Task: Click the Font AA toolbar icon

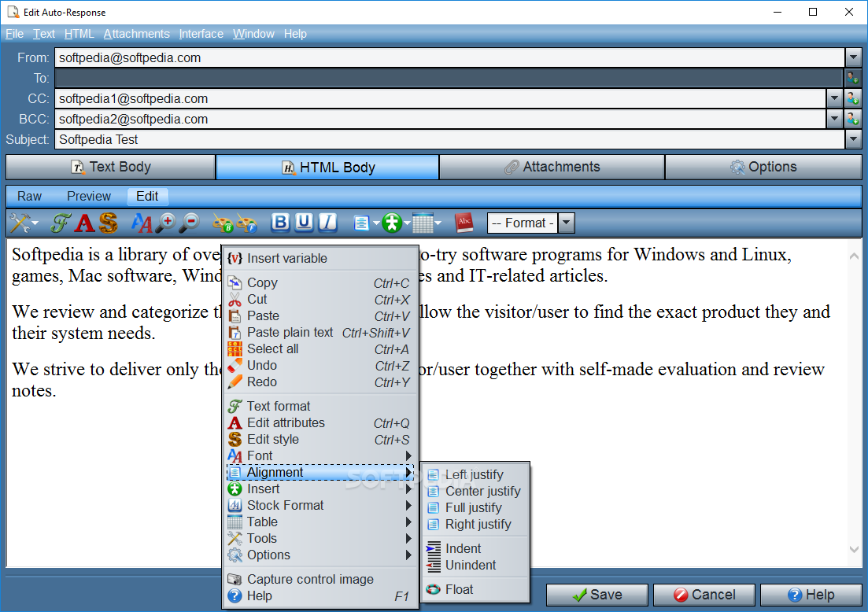Action: click(141, 223)
